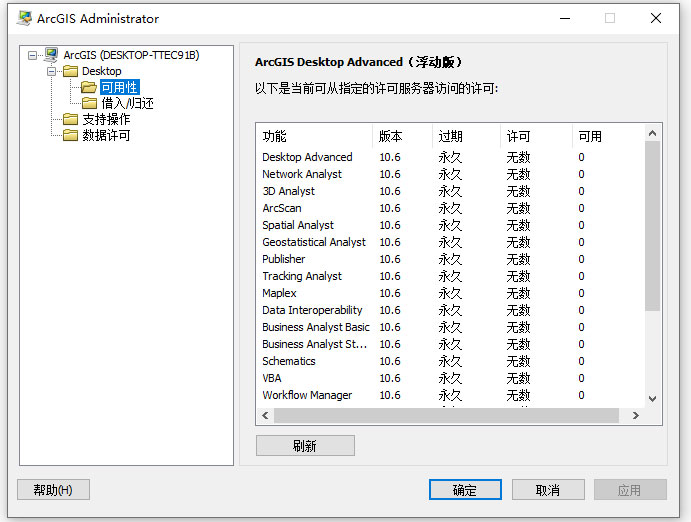Open the 支持操作 tree item

[x=106, y=119]
